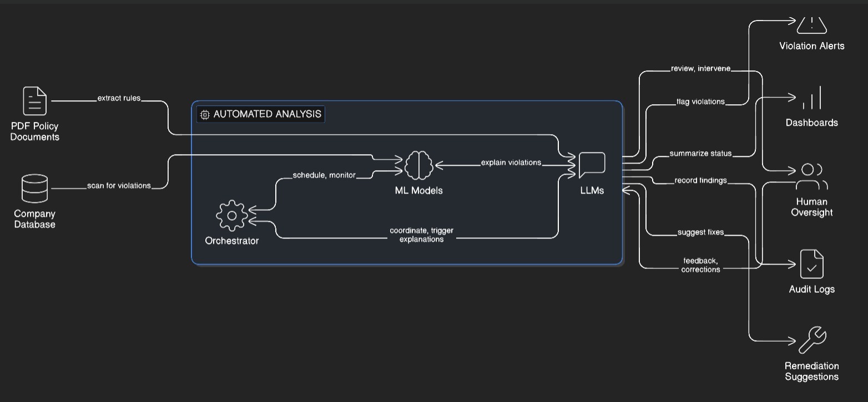Select the LLMs chat bubble icon
The height and width of the screenshot is (402, 868).
(x=592, y=163)
